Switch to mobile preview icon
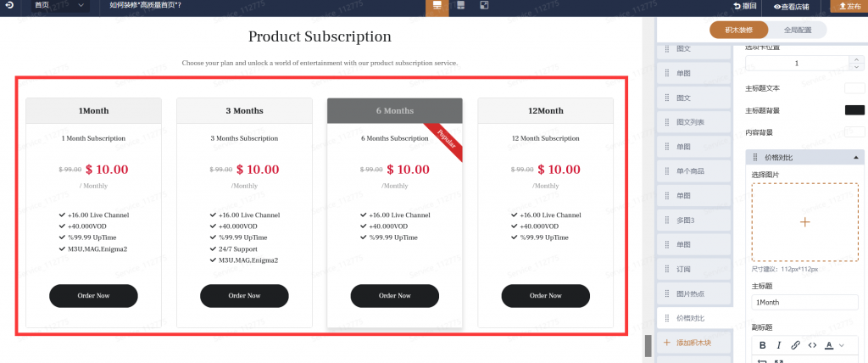This screenshot has width=868, height=363. point(460,6)
